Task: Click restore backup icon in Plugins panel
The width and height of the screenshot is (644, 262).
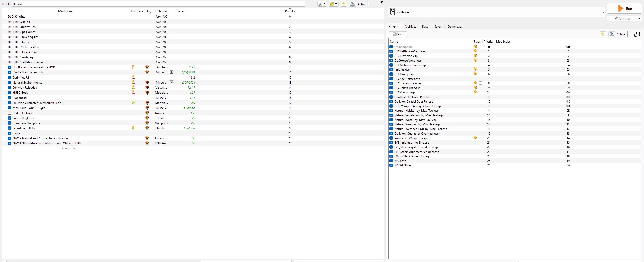Action: point(603,34)
